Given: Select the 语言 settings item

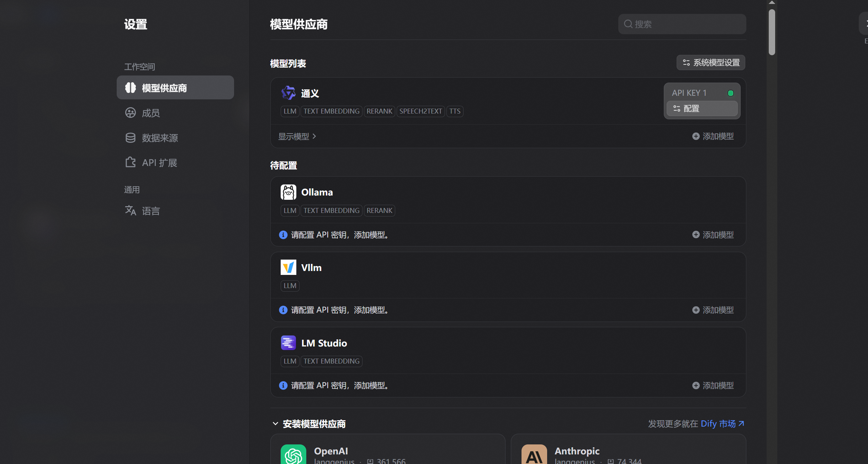Looking at the screenshot, I should (151, 211).
